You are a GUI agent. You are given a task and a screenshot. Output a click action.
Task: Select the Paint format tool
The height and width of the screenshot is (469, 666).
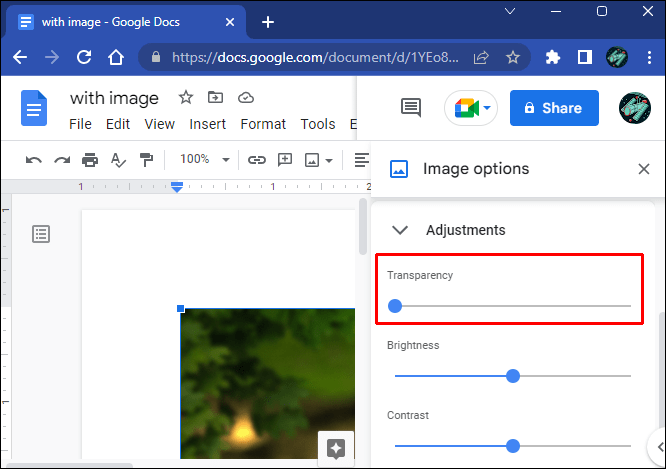(146, 160)
